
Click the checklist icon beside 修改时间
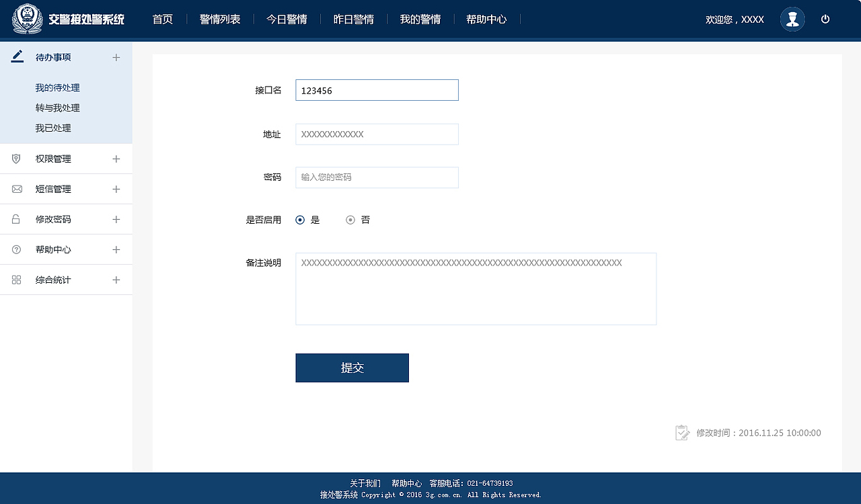[x=682, y=432]
